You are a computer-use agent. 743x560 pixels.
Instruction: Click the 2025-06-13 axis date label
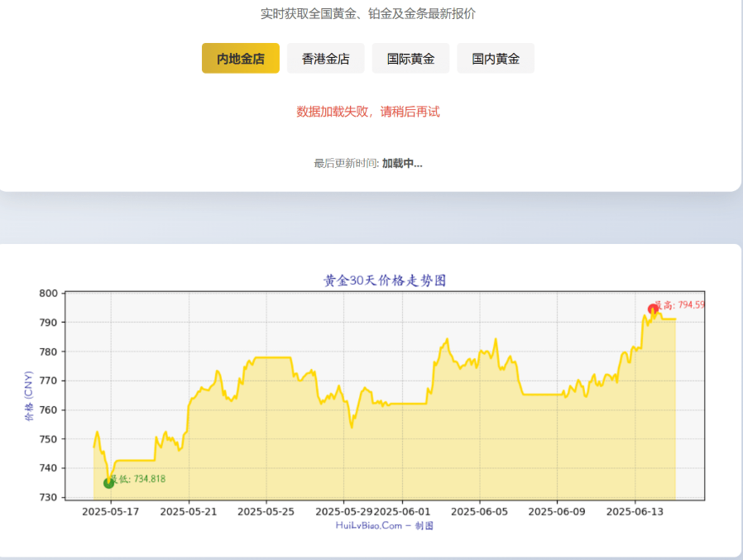pyautogui.click(x=635, y=512)
